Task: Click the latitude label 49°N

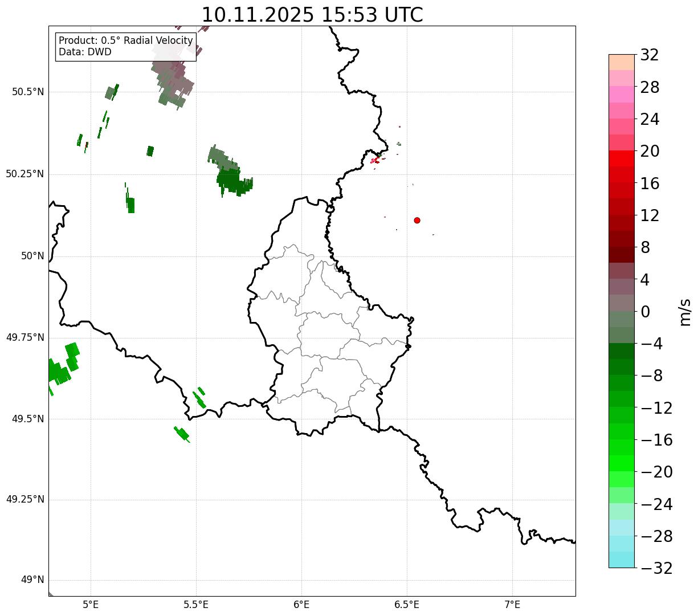Action: pyautogui.click(x=32, y=580)
